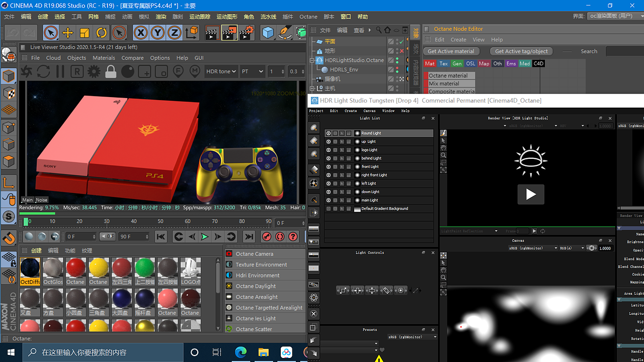The image size is (644, 362).
Task: Select the OctDiffu material swatch
Action: [30, 271]
